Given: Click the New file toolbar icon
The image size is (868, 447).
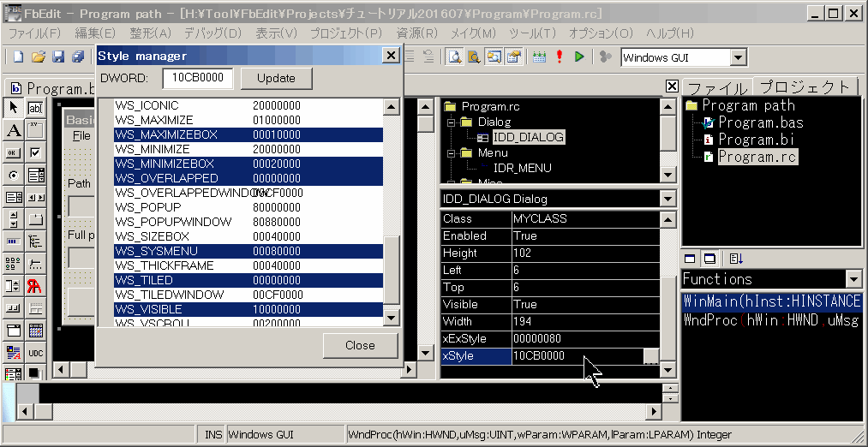Looking at the screenshot, I should coord(18,57).
